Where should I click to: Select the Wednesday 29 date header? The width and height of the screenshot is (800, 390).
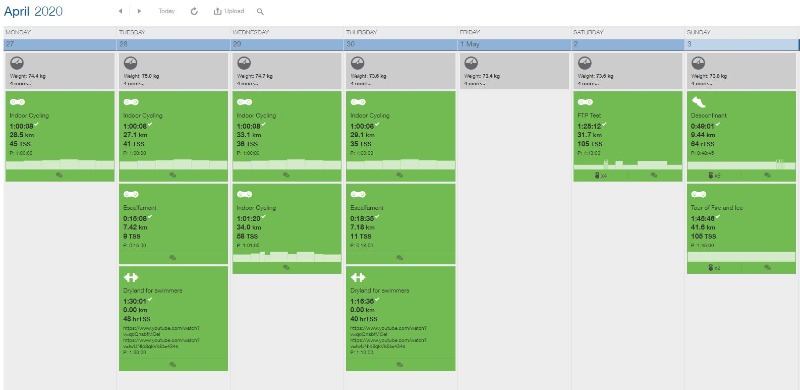(x=287, y=44)
